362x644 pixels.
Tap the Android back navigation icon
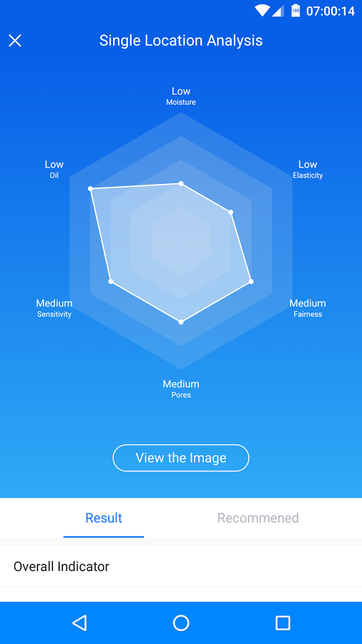click(x=79, y=623)
